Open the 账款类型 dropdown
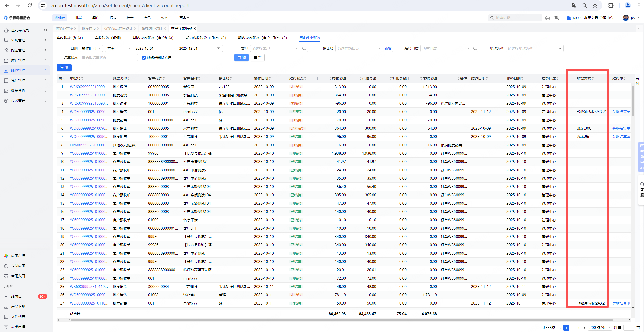644x332 pixels. tap(534, 48)
